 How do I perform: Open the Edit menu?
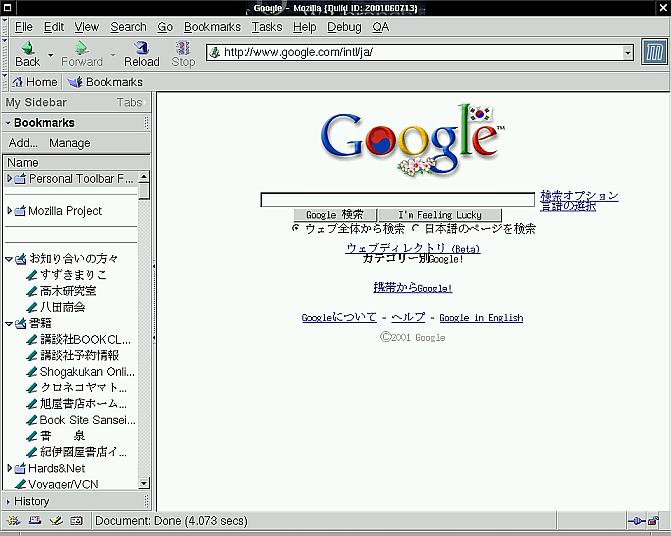pyautogui.click(x=54, y=27)
